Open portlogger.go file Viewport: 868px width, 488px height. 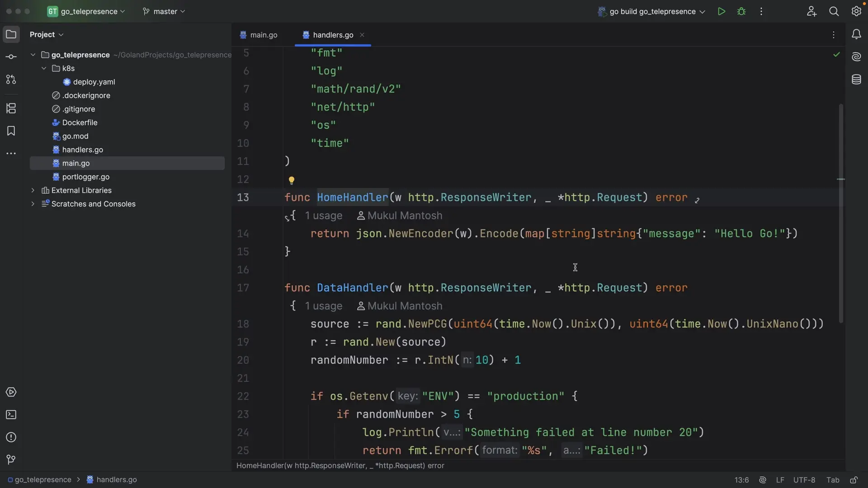coord(86,177)
